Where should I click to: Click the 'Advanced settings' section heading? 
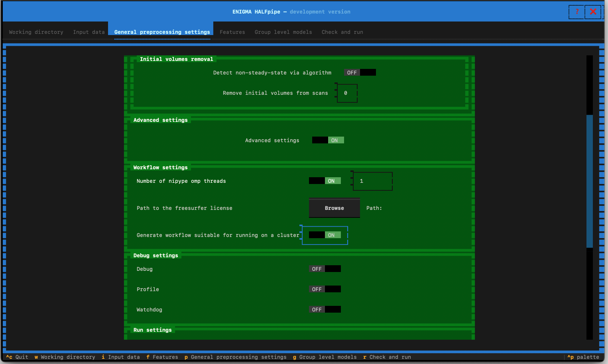click(161, 120)
